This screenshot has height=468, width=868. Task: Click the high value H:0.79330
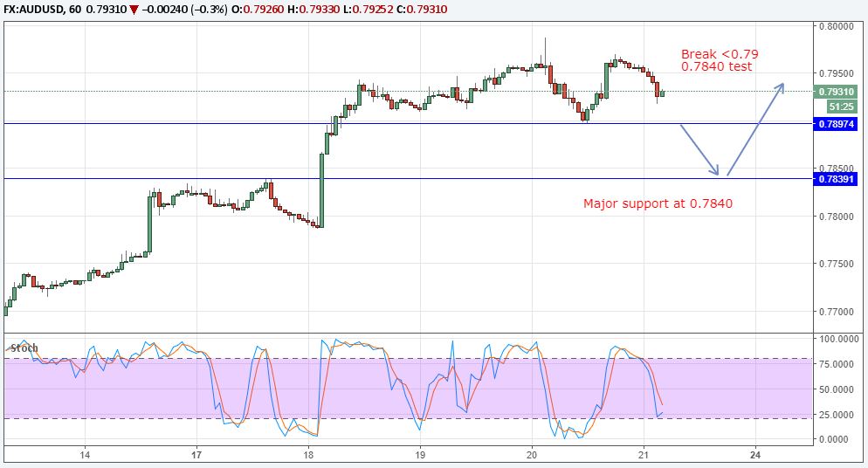tap(313, 10)
